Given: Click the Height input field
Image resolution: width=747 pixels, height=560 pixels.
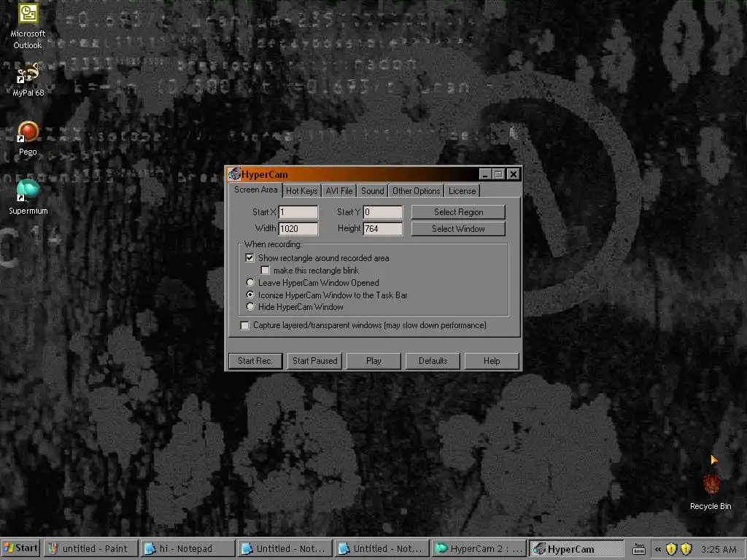Looking at the screenshot, I should (383, 228).
